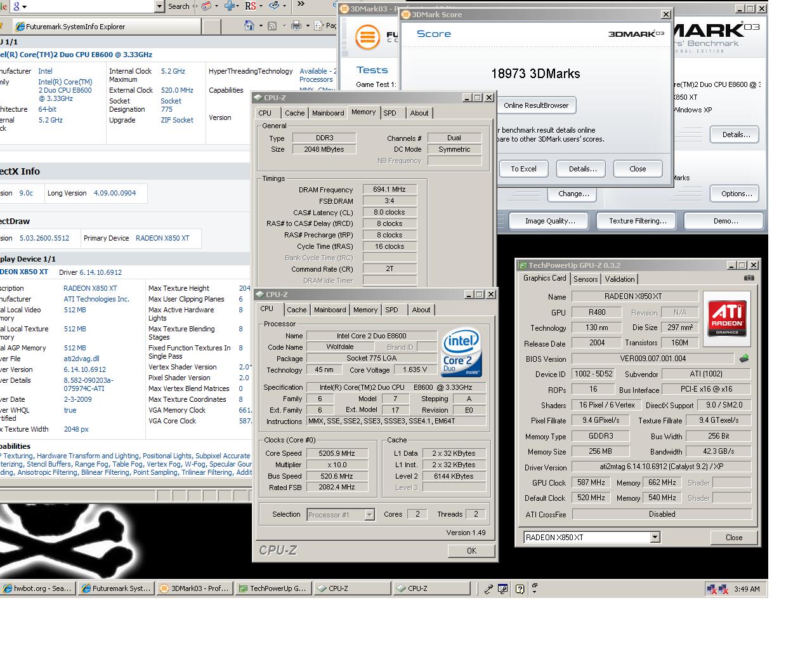Click the help question icon in taskbar
The width and height of the screenshot is (812, 650).
(x=520, y=589)
